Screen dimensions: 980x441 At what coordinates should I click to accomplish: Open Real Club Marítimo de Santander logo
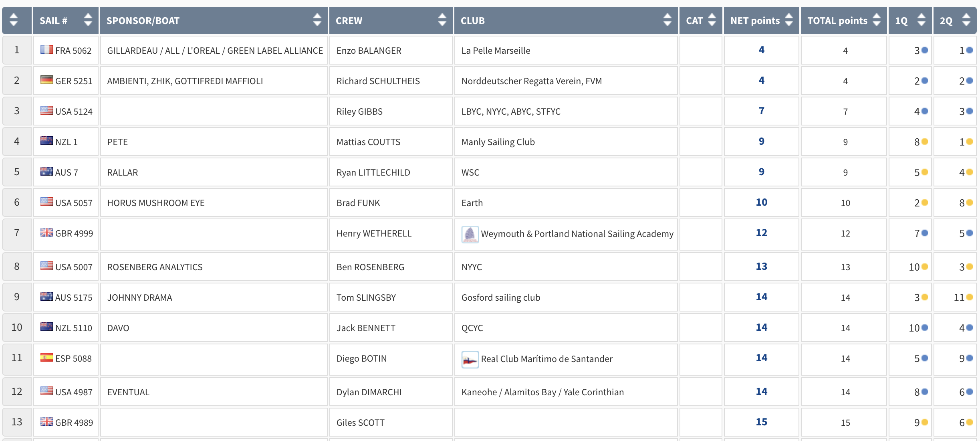coord(470,359)
